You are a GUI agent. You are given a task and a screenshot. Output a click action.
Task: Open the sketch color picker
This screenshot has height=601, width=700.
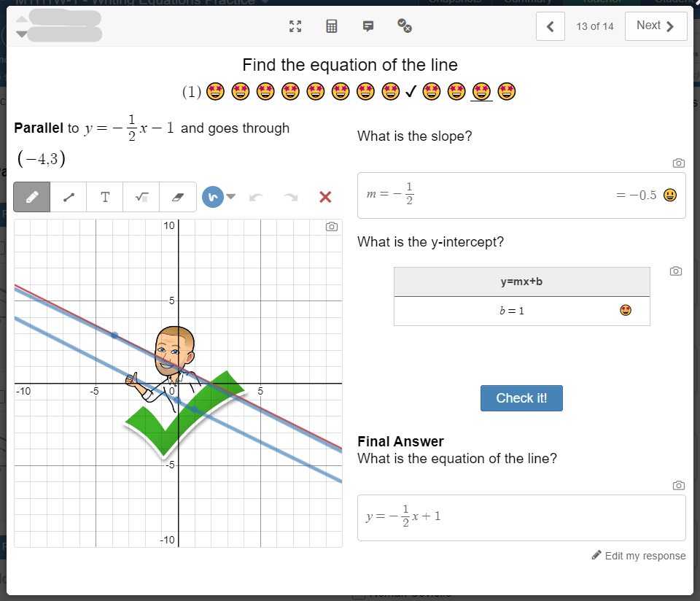(213, 197)
